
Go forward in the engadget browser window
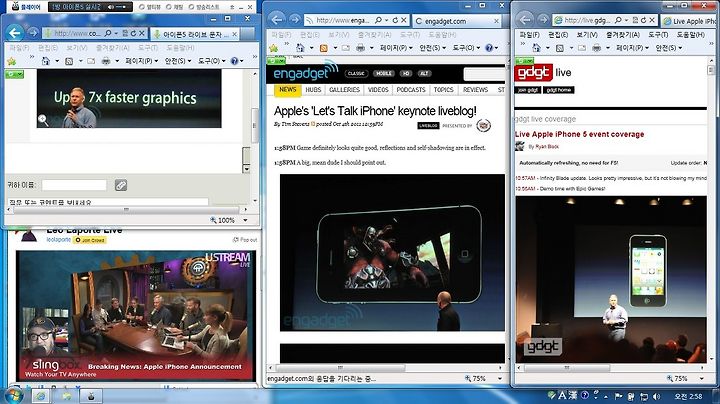(x=294, y=20)
